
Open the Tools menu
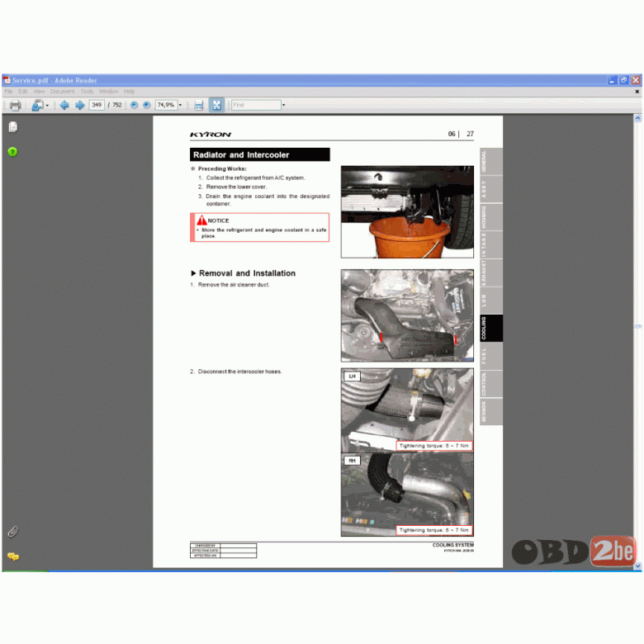pos(87,91)
